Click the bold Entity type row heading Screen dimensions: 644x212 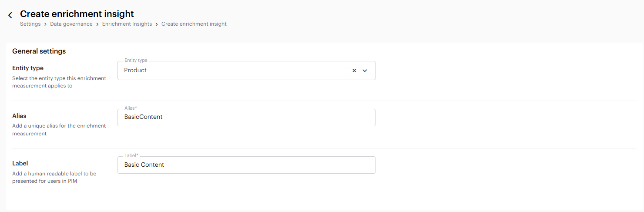(28, 68)
